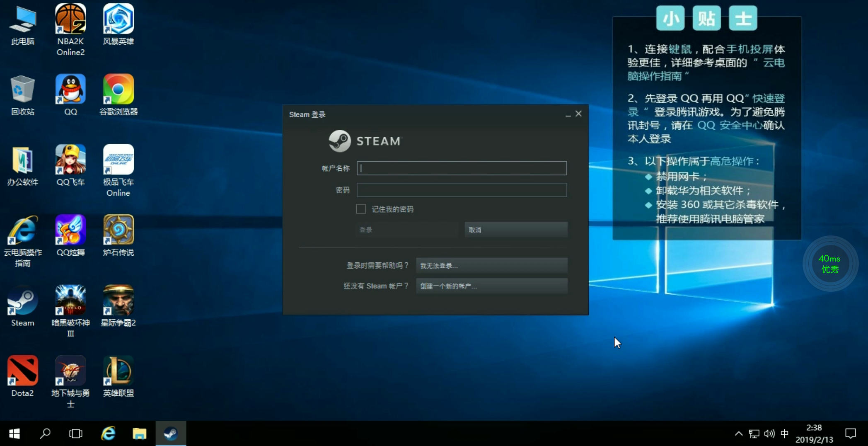Image resolution: width=868 pixels, height=446 pixels.
Task: Select the 星际争霸2 desktop icon
Action: click(x=118, y=306)
